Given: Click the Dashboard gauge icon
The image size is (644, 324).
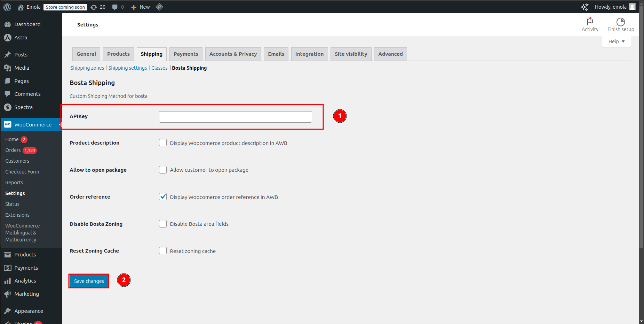Looking at the screenshot, I should click(x=8, y=24).
